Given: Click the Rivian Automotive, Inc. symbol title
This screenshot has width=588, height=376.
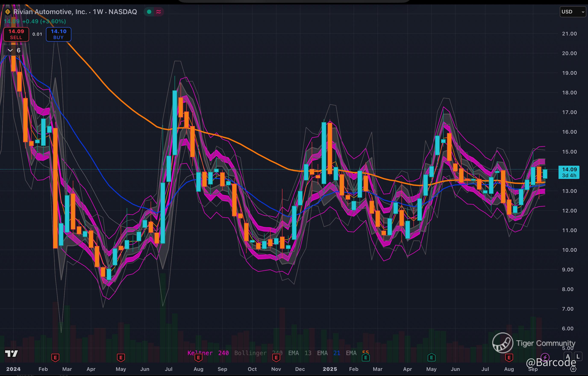Looking at the screenshot, I should 50,12.
